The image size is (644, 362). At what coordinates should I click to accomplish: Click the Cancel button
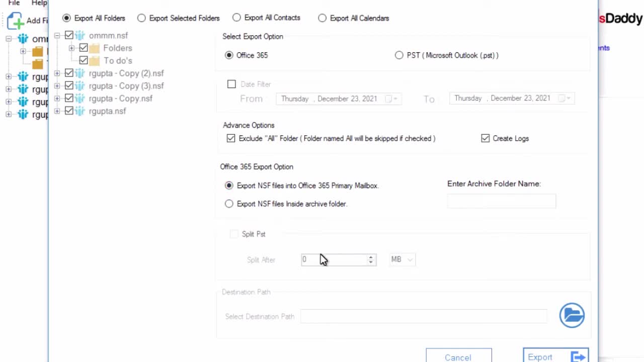click(x=458, y=357)
